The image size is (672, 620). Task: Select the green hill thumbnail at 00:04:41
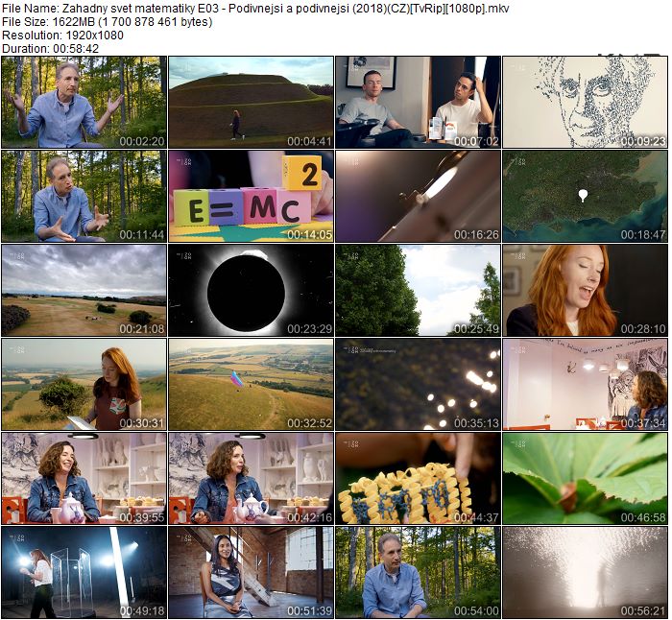pos(251,102)
